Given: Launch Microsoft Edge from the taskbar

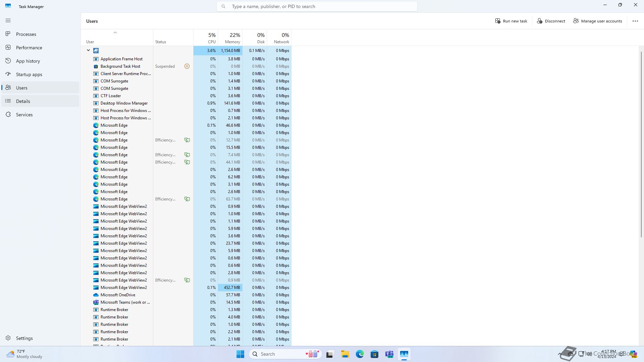Looking at the screenshot, I should pos(360,354).
